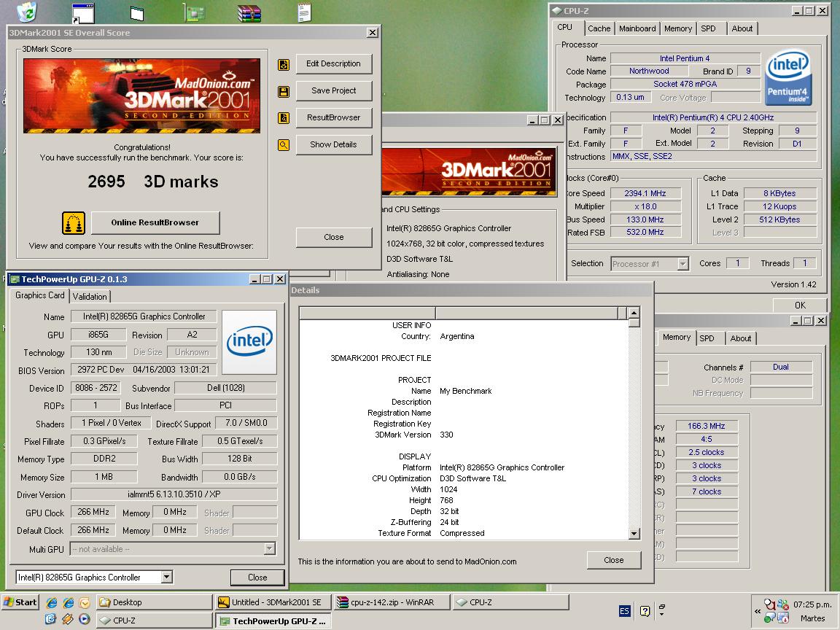Open the notepad text file desktop icon

[304, 12]
